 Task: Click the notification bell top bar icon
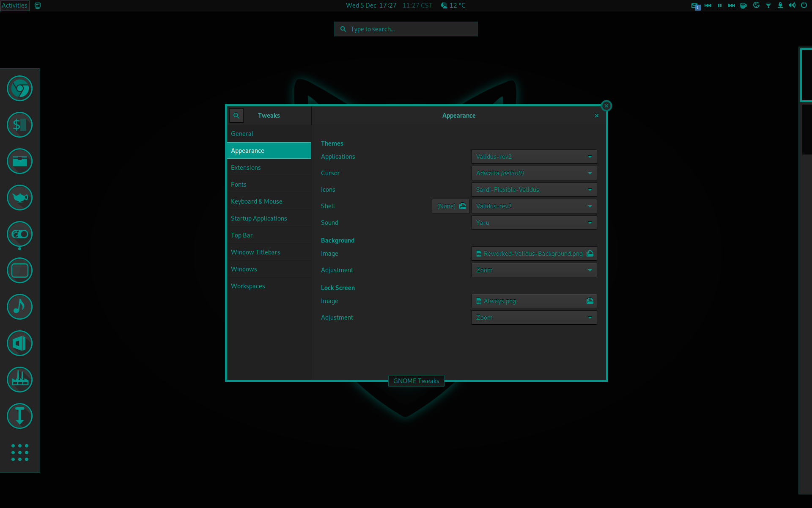pyautogui.click(x=780, y=6)
